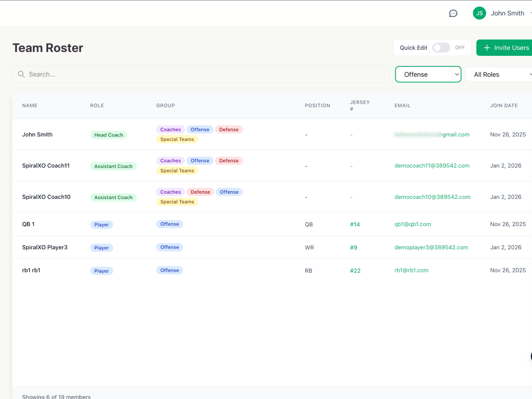Click the EMAIL column header
This screenshot has height=399, width=532.
point(402,105)
